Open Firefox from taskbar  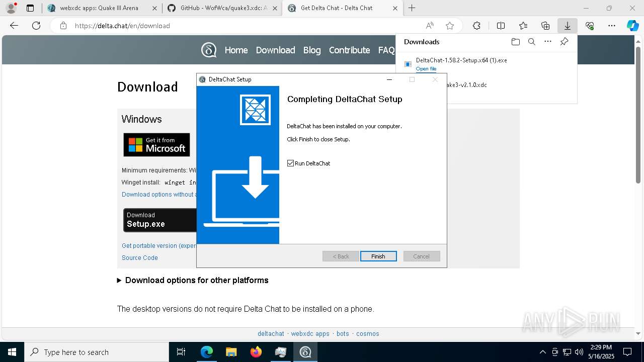tap(256, 352)
